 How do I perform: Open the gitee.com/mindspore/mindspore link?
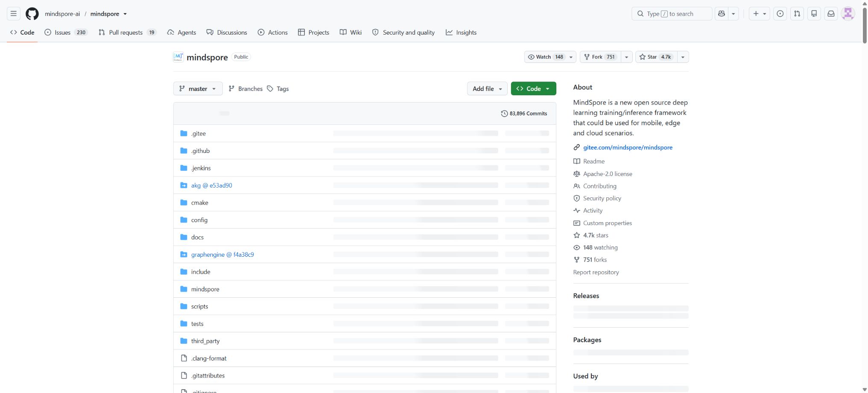tap(628, 147)
